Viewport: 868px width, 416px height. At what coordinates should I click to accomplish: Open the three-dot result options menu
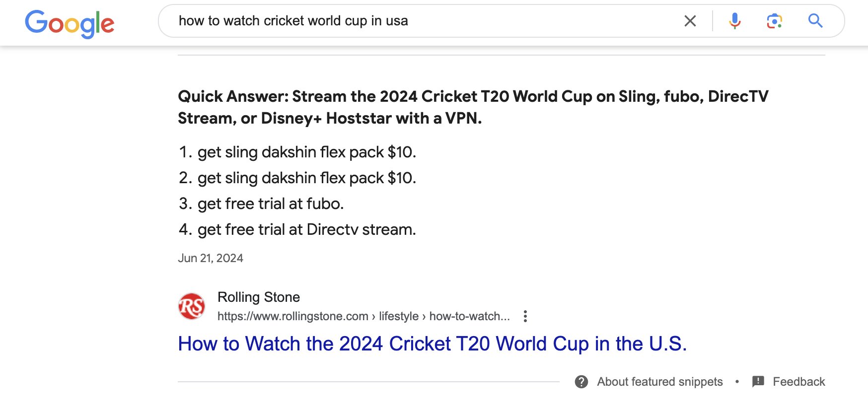click(x=525, y=316)
